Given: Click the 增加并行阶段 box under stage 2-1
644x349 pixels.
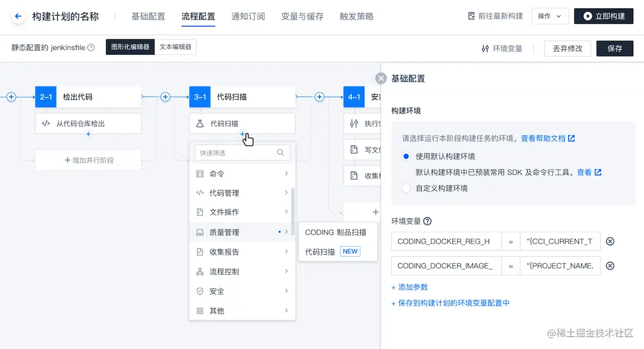Looking at the screenshot, I should (x=88, y=160).
